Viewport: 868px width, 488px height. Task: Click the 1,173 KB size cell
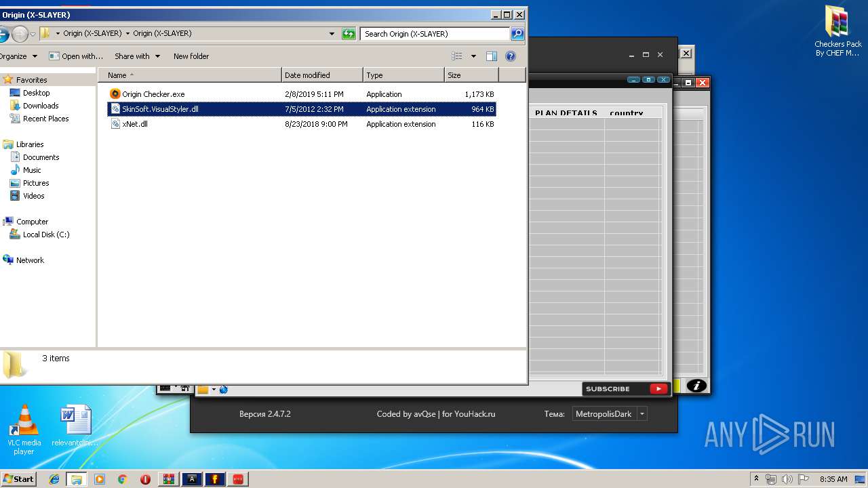point(479,94)
